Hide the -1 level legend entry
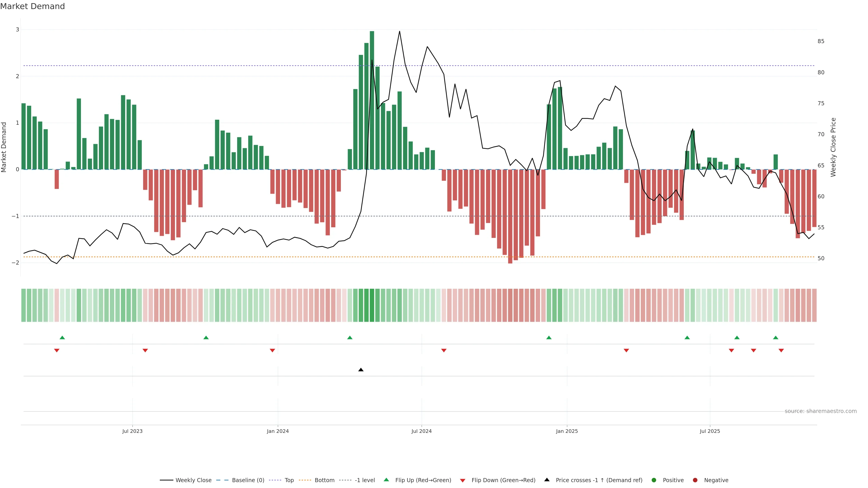This screenshot has height=488, width=868. point(365,480)
